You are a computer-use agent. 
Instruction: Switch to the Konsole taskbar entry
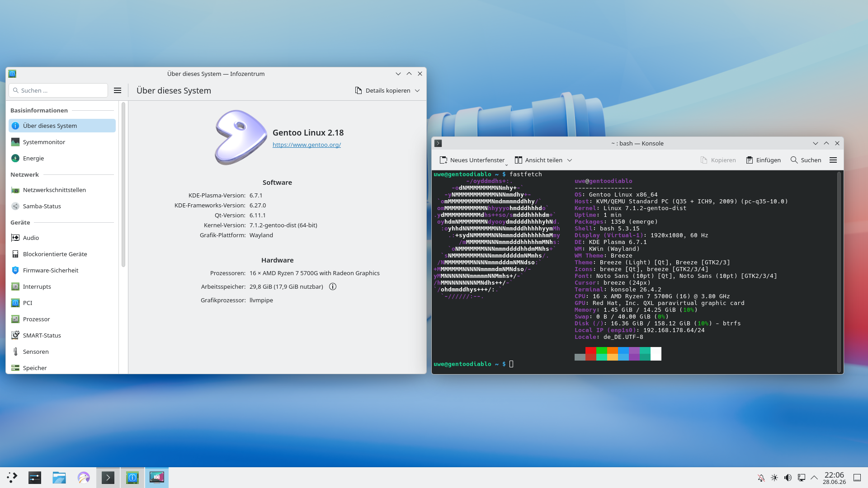[x=108, y=478]
